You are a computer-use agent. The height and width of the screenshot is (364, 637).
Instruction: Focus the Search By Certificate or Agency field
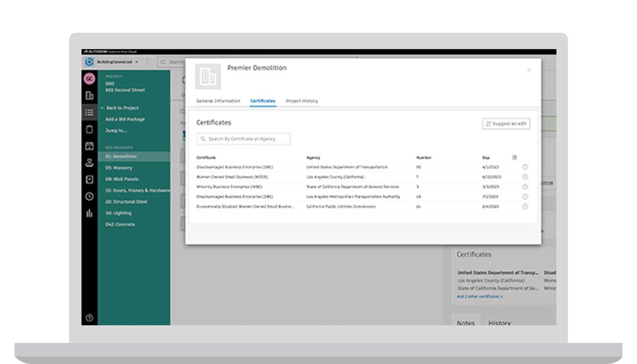point(243,139)
